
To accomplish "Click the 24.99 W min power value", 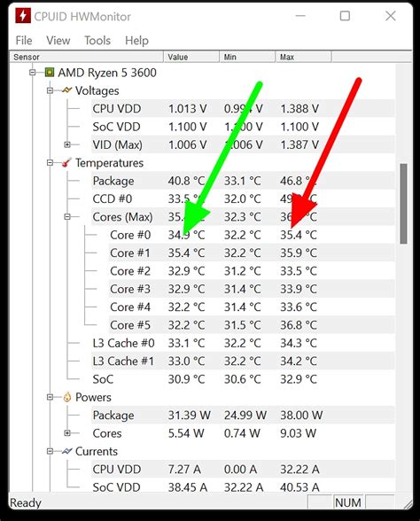I will (245, 415).
